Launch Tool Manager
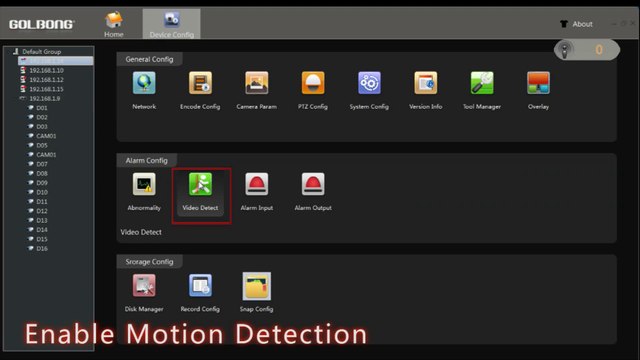The image size is (640, 360). tap(482, 83)
